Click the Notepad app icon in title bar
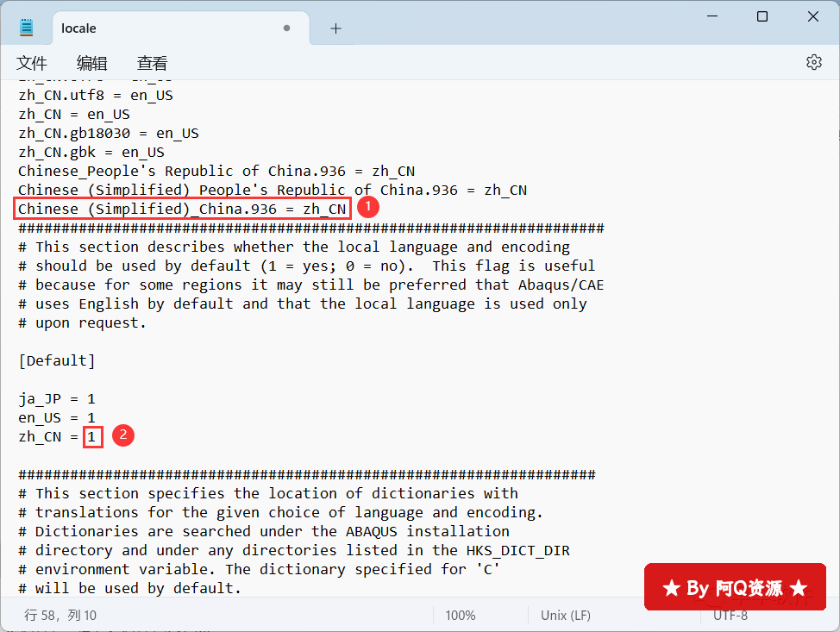The image size is (840, 632). coord(27,28)
